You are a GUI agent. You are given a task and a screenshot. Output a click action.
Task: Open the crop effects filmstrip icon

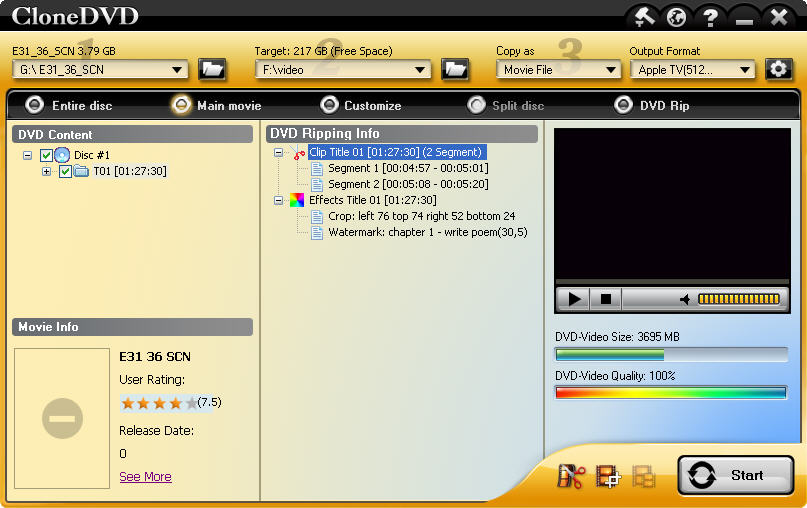(x=608, y=476)
